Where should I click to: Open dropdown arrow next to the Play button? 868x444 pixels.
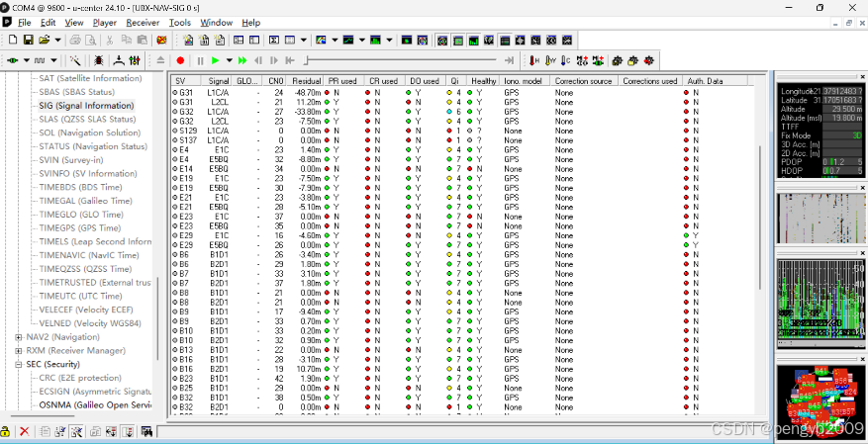[229, 60]
